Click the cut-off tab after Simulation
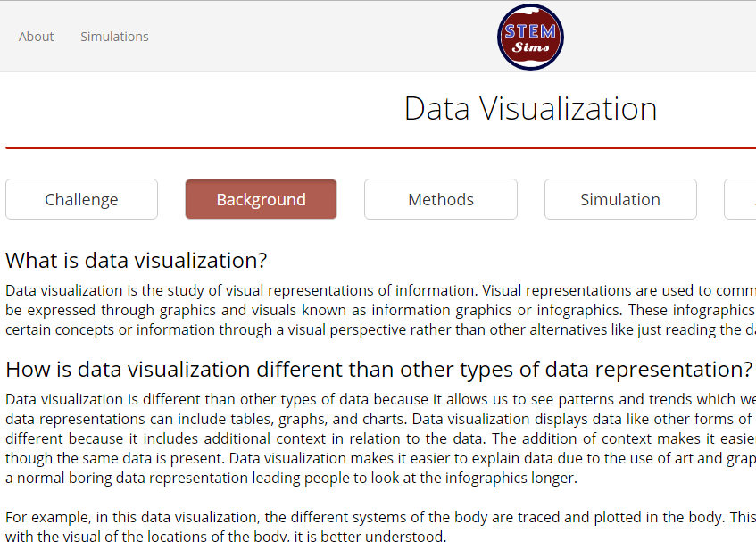 tap(740, 199)
